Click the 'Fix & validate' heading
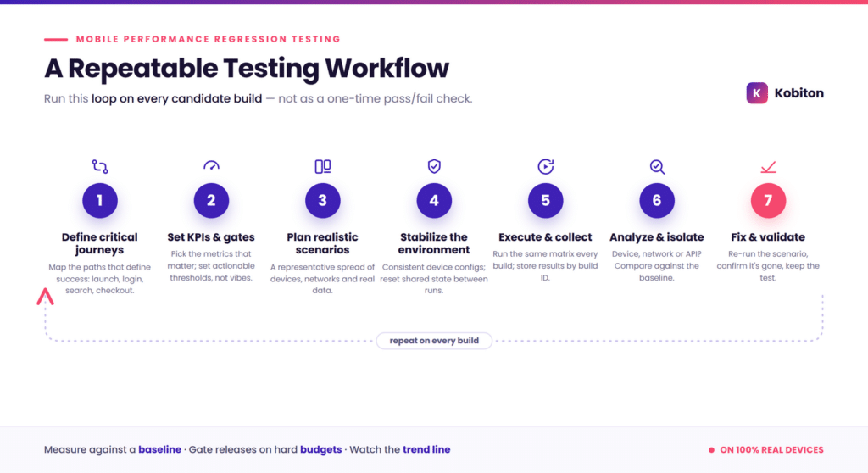The image size is (868, 473). (x=768, y=237)
